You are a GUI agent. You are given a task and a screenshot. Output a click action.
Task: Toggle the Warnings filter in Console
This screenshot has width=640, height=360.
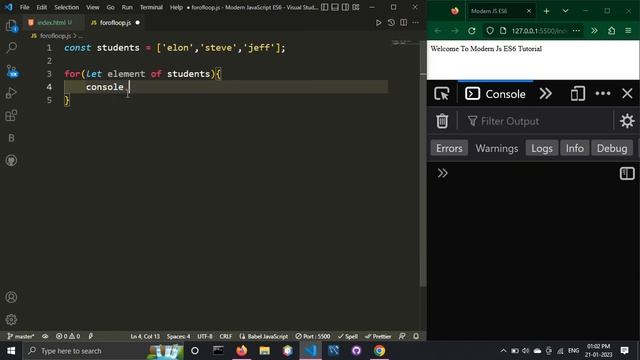pyautogui.click(x=497, y=148)
